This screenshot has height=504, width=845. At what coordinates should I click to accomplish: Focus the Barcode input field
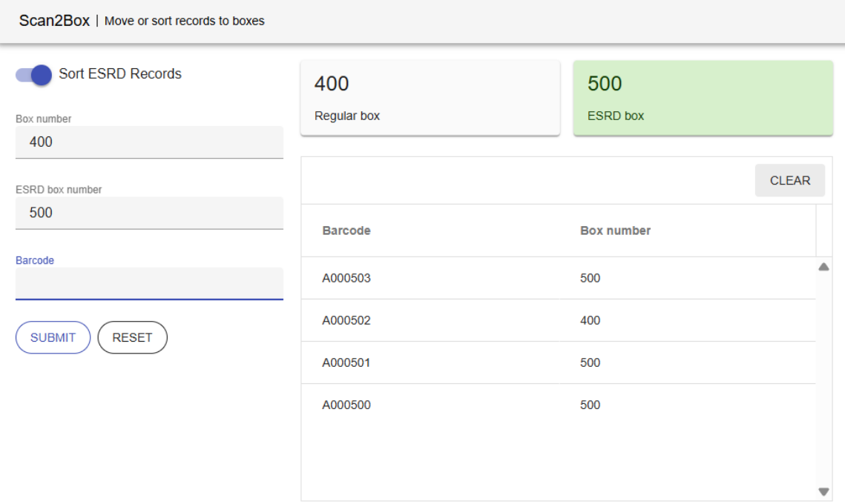coord(148,282)
